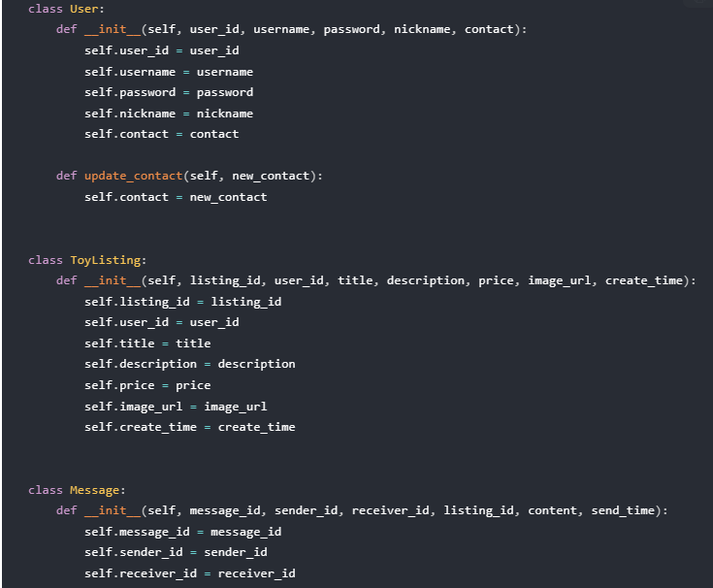Click the self.price = price line

147,385
